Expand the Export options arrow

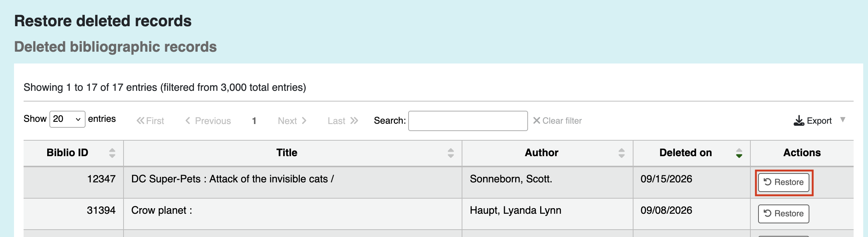coord(843,120)
